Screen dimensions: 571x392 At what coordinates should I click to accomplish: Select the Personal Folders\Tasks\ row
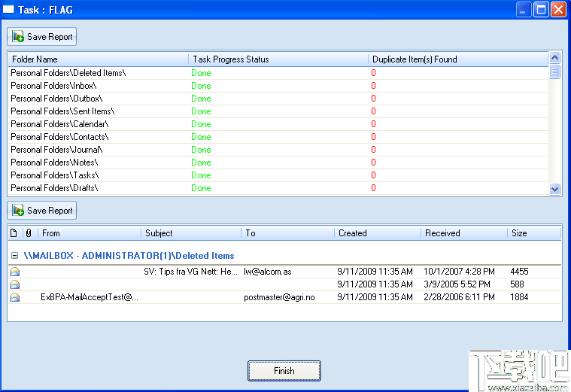[x=278, y=175]
